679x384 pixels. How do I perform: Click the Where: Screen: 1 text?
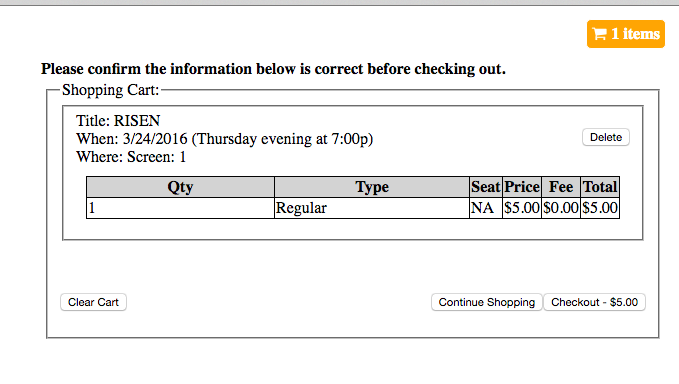pos(131,157)
